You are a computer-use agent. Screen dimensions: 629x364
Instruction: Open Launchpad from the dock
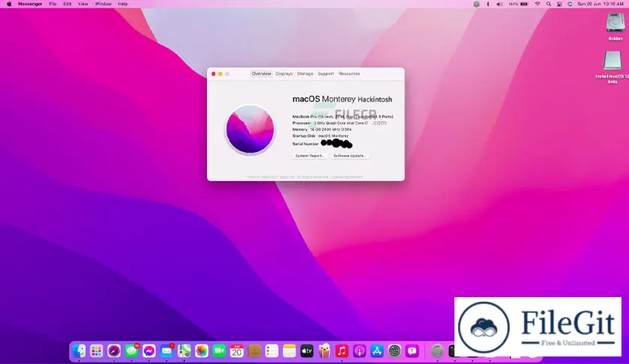(x=96, y=351)
